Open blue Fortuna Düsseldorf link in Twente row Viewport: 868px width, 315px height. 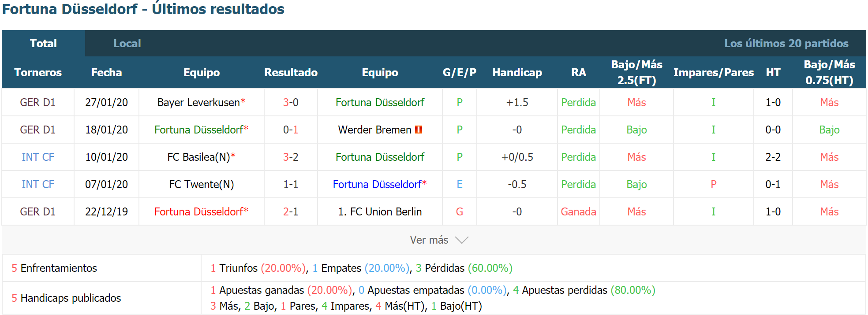(377, 184)
